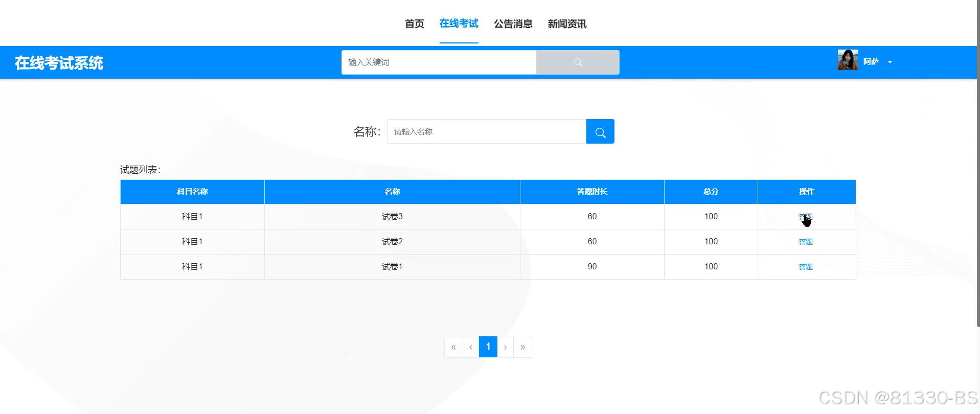Screen dimensions: 980x414
Task: Click the 试卷2 name cell
Action: point(392,242)
